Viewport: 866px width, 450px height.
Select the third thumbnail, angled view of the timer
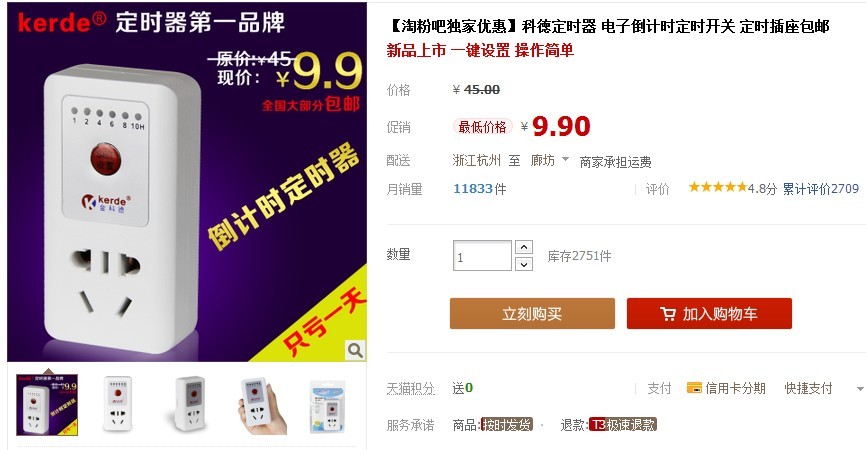coord(189,405)
